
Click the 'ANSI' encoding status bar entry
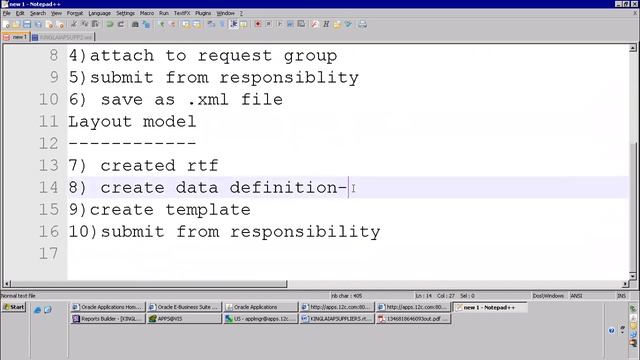pos(576,296)
